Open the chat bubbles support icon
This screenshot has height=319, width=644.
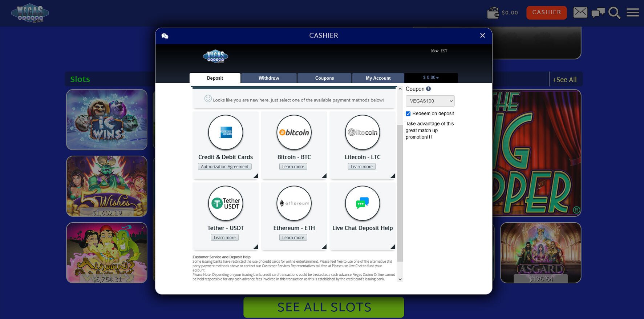coord(598,13)
